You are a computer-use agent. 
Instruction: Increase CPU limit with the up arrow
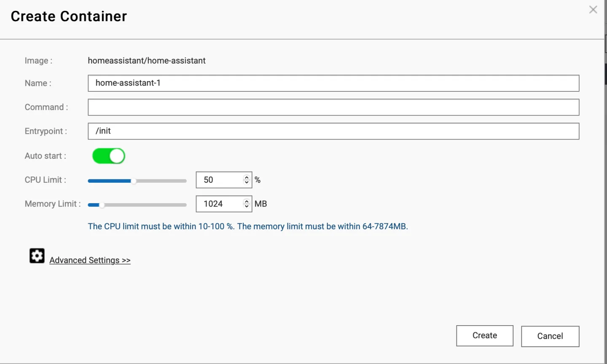click(x=247, y=177)
